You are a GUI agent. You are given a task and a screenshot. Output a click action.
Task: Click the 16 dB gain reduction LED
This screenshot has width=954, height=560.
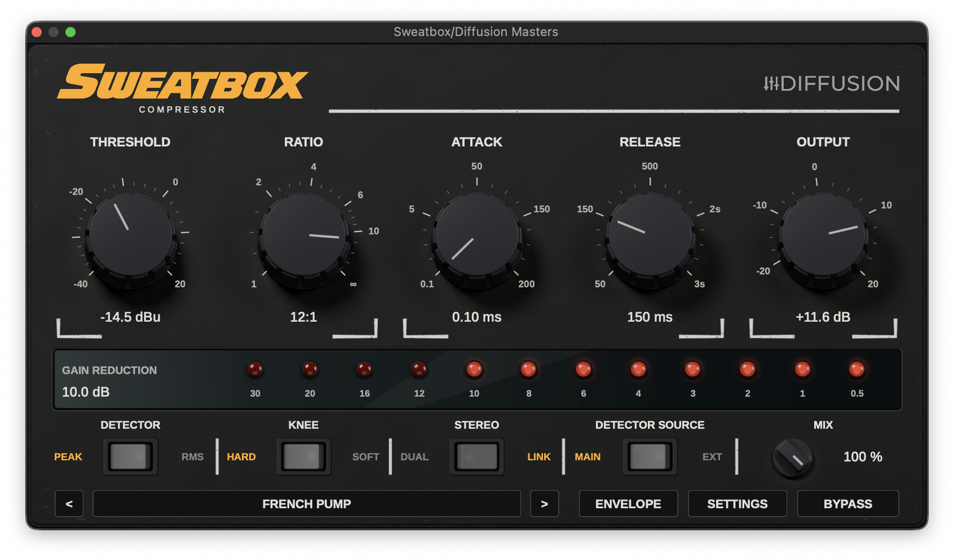364,369
